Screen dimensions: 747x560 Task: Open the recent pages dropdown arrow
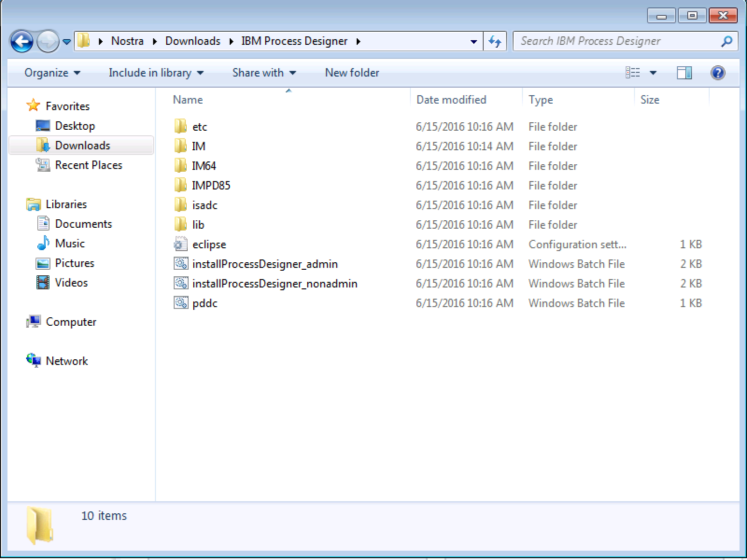(x=67, y=42)
